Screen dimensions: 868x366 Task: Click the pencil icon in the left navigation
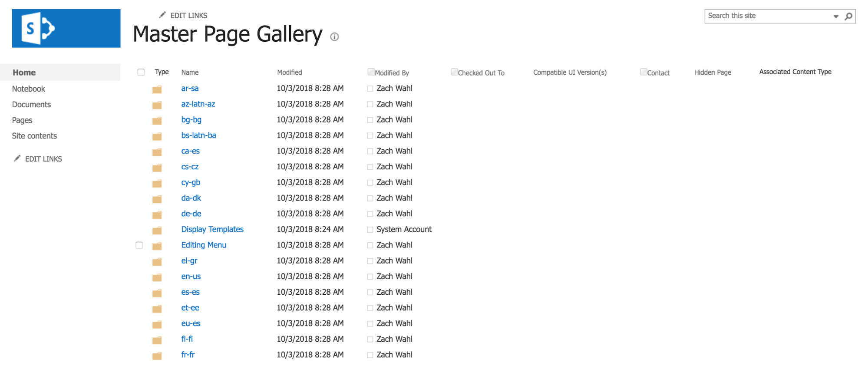tap(17, 158)
